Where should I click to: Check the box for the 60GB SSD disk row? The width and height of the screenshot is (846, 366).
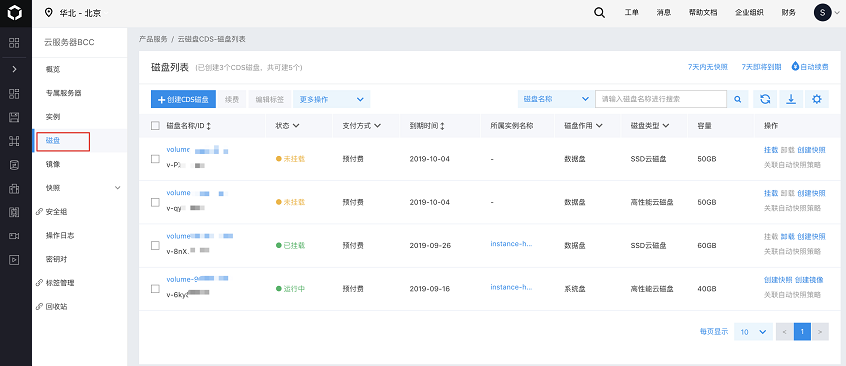pyautogui.click(x=155, y=245)
